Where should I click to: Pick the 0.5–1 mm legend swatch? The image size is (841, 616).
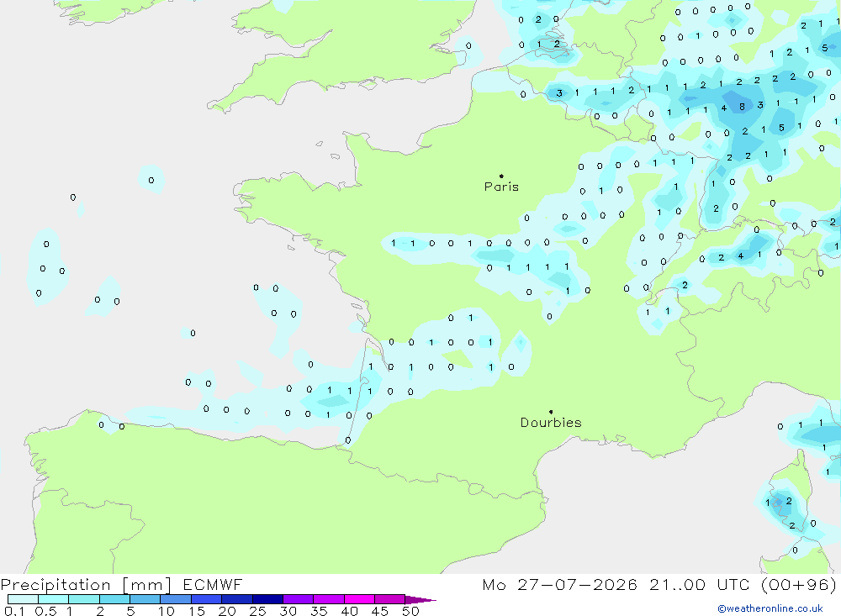tap(54, 599)
